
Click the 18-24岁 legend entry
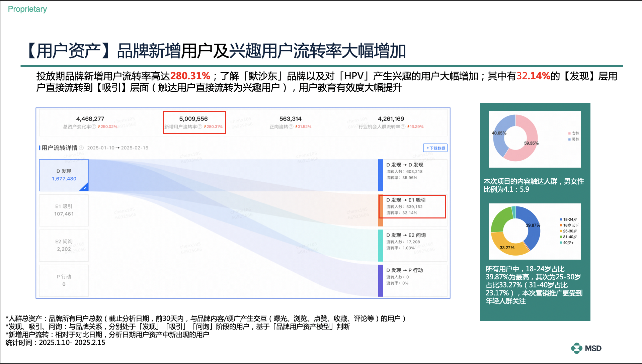point(569,219)
